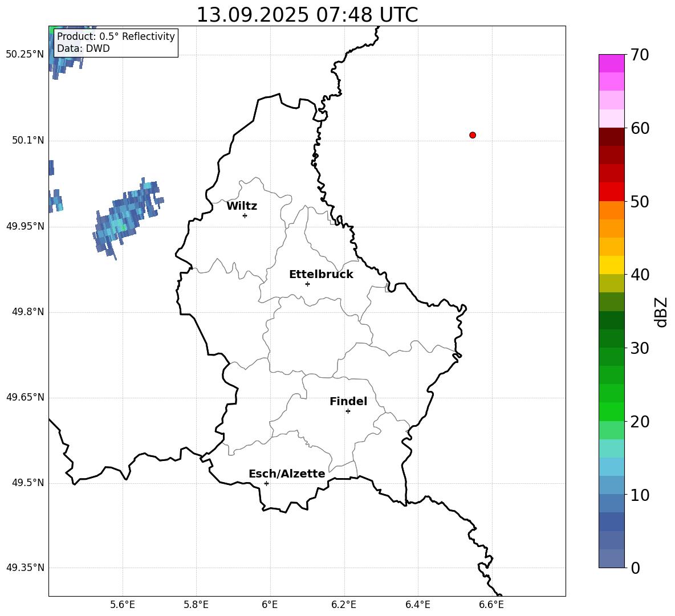Click the 6.2°E longitude label
This screenshot has height=616, width=675.
344,605
